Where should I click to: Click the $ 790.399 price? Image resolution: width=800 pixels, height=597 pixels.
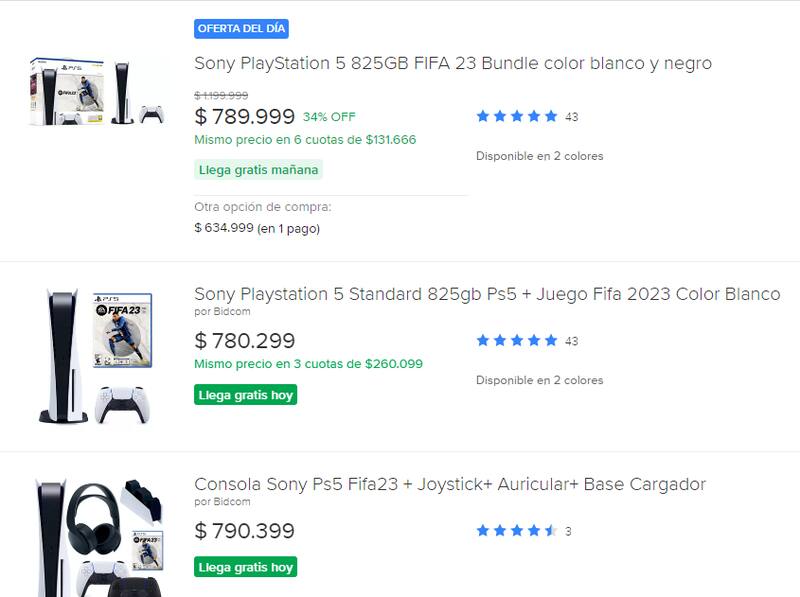tap(245, 531)
